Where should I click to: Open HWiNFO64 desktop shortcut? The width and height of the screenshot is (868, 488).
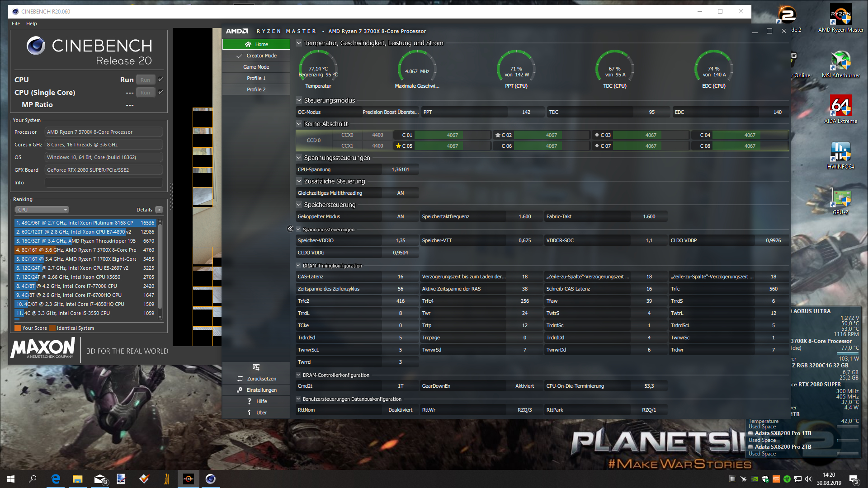point(840,152)
